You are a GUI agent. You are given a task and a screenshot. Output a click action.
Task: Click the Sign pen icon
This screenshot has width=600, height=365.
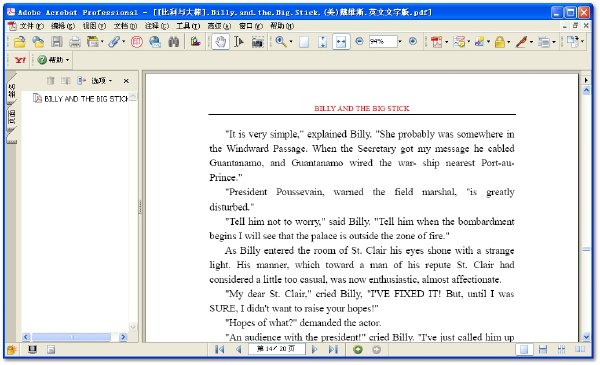point(521,42)
